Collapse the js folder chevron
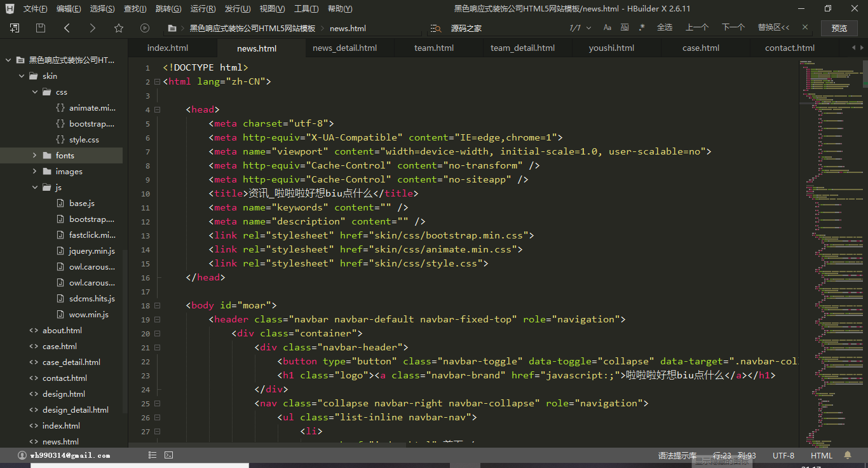868x468 pixels. (x=35, y=187)
